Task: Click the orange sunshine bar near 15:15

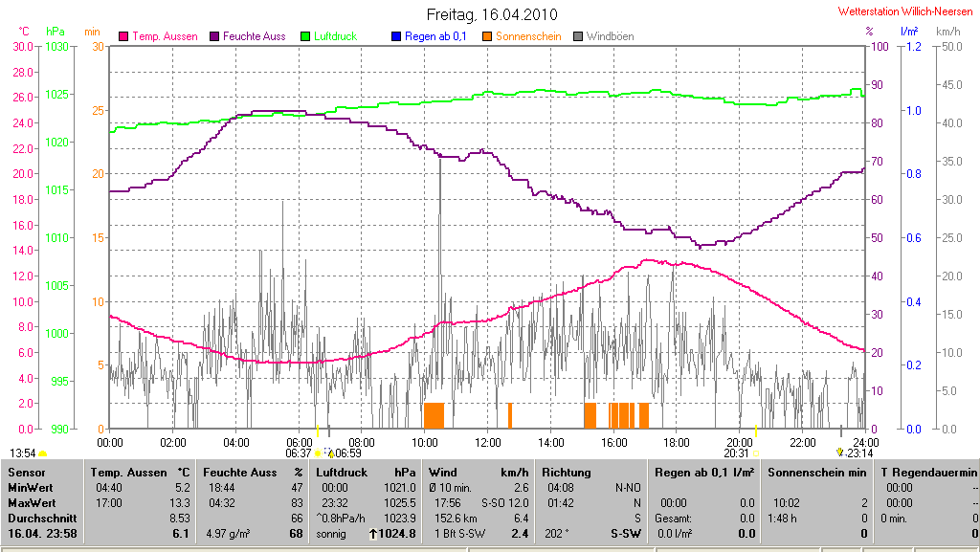Action: (590, 416)
